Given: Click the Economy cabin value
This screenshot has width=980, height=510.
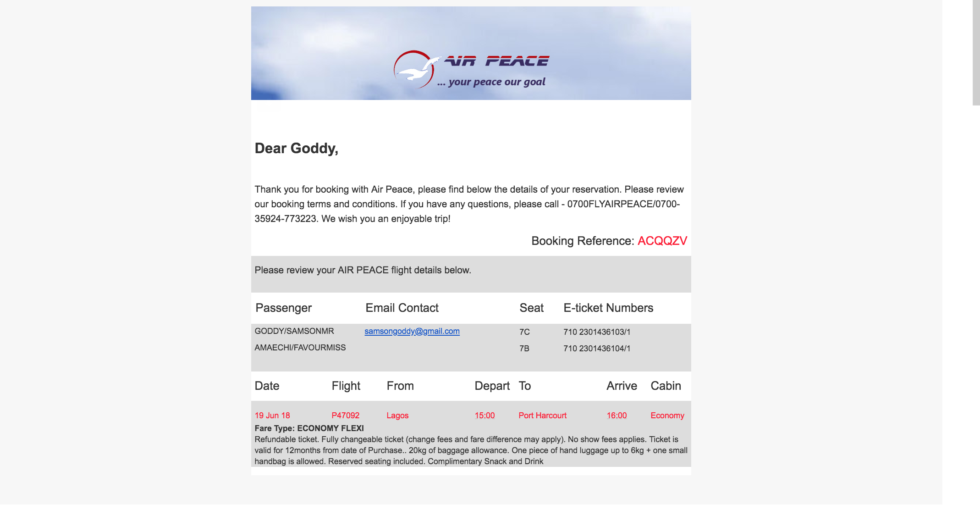Looking at the screenshot, I should 667,416.
